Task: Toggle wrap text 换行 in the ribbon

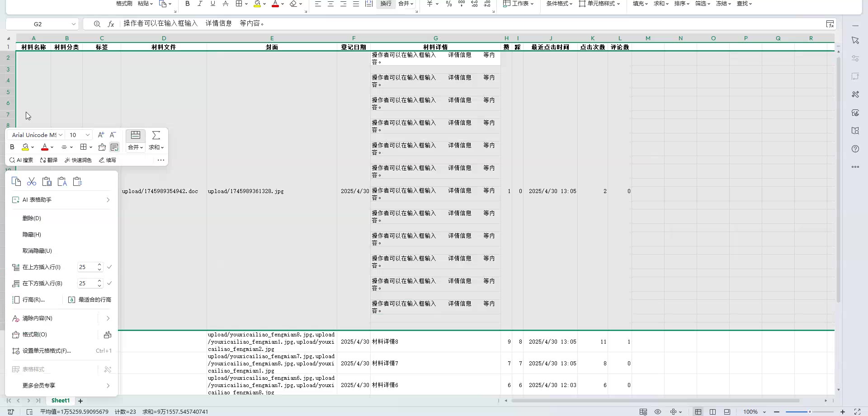Action: [386, 4]
